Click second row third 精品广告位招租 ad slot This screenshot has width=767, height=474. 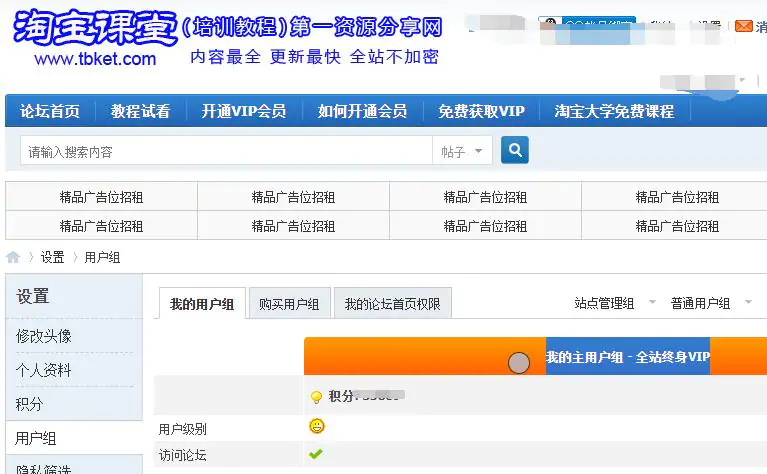pyautogui.click(x=485, y=226)
